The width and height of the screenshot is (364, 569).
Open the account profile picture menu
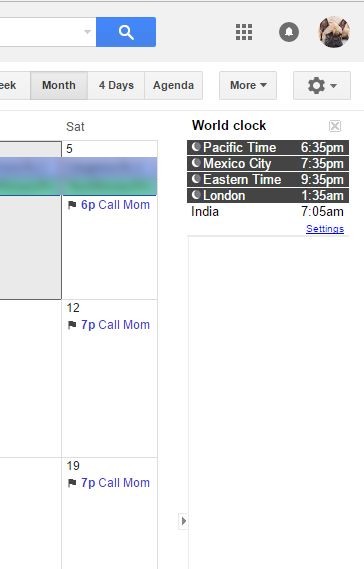coord(334,32)
